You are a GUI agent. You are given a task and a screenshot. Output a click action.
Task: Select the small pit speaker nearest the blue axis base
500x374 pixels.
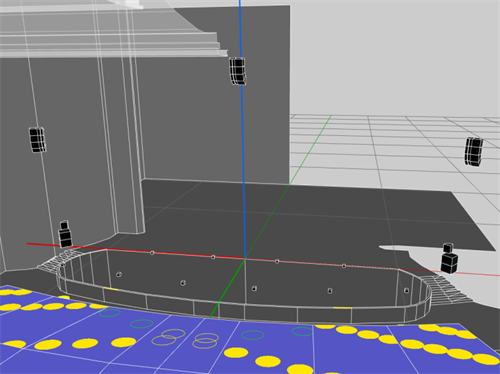click(254, 288)
